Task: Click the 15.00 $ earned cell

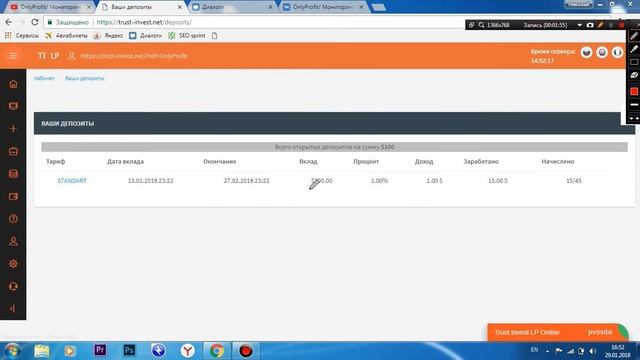Action: (x=498, y=180)
